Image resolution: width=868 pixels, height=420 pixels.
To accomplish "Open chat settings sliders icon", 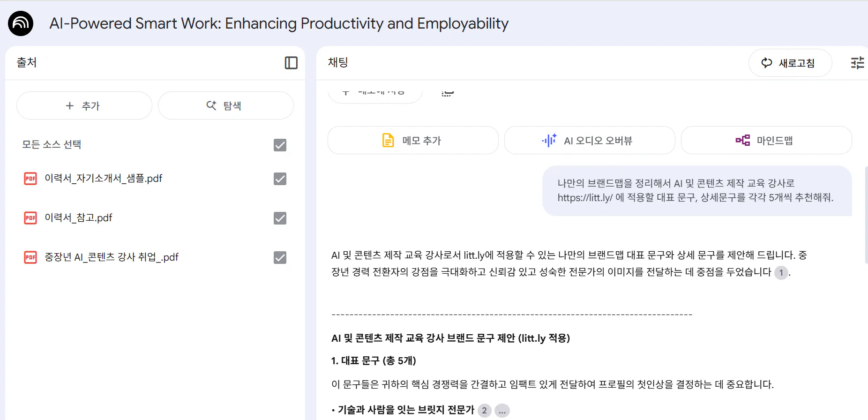I will click(858, 63).
